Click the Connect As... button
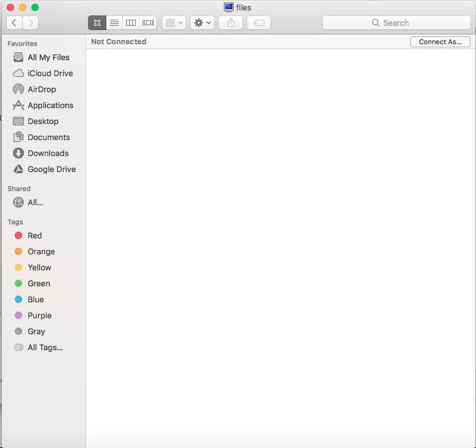The height and width of the screenshot is (448, 476). tap(440, 42)
